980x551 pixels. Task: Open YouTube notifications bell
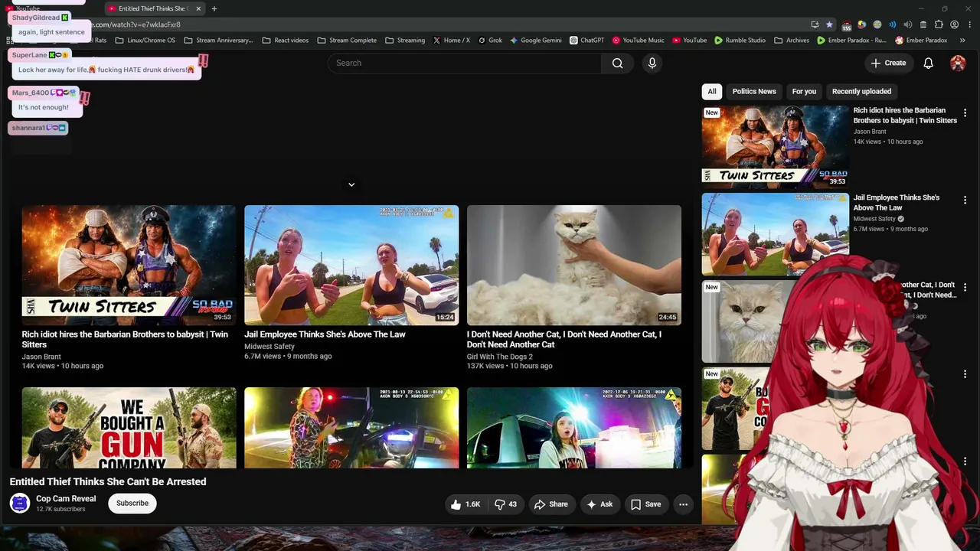(928, 63)
